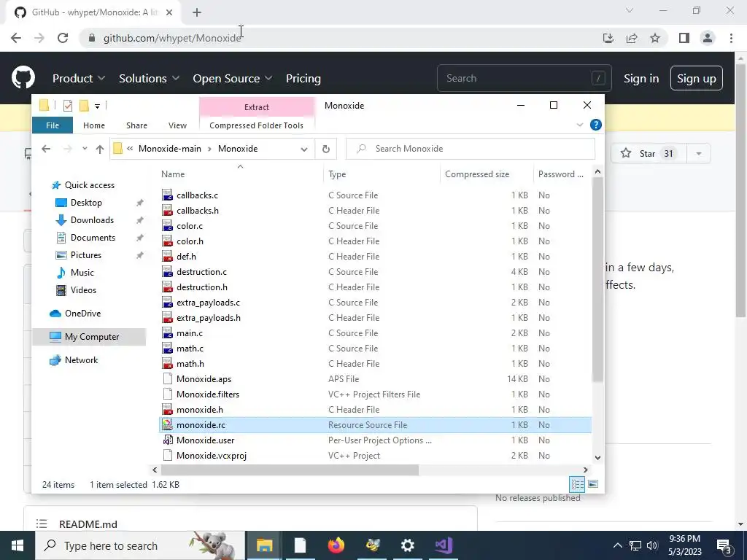Image resolution: width=747 pixels, height=560 pixels.
Task: Click the Extract contextual tab
Action: (x=257, y=107)
